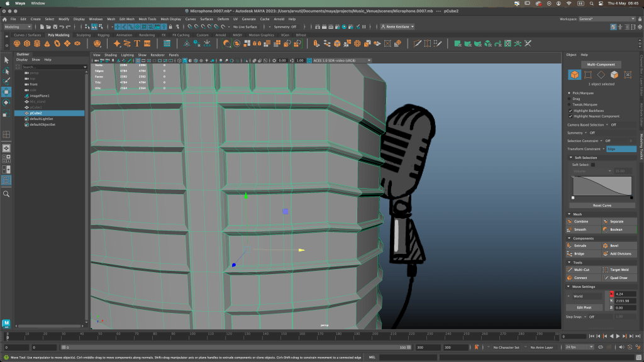Click the Extrude button in Modeling Toolkit
The height and width of the screenshot is (362, 644).
pyautogui.click(x=580, y=246)
